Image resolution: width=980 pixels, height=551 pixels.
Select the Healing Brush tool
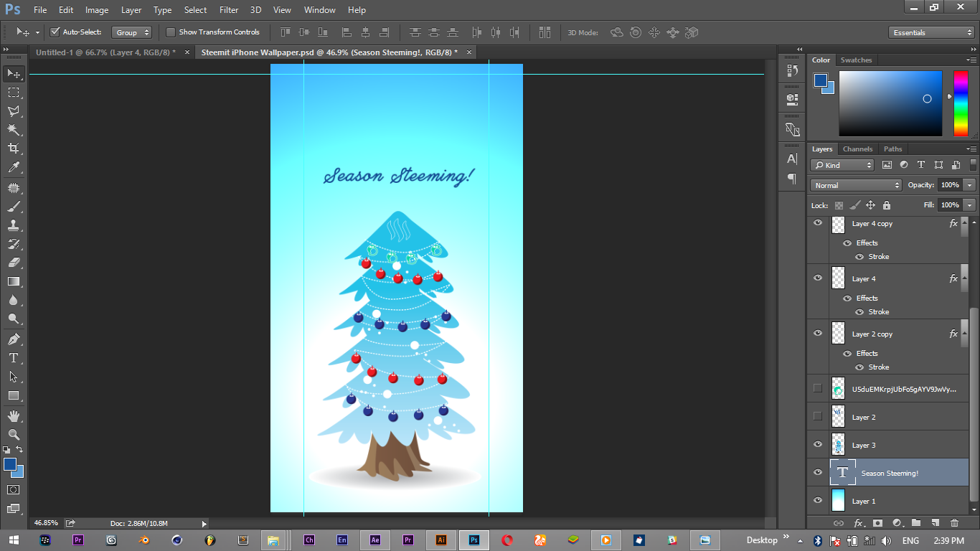pos(14,188)
